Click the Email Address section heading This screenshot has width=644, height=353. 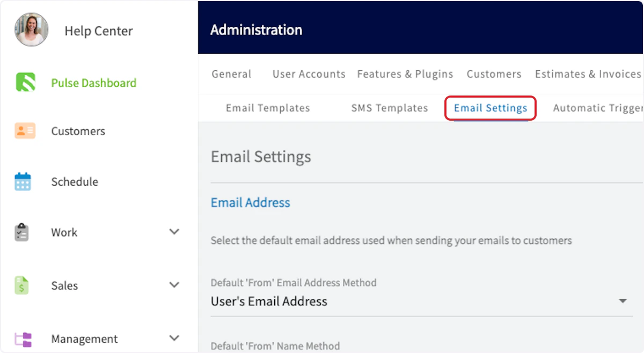tap(251, 202)
